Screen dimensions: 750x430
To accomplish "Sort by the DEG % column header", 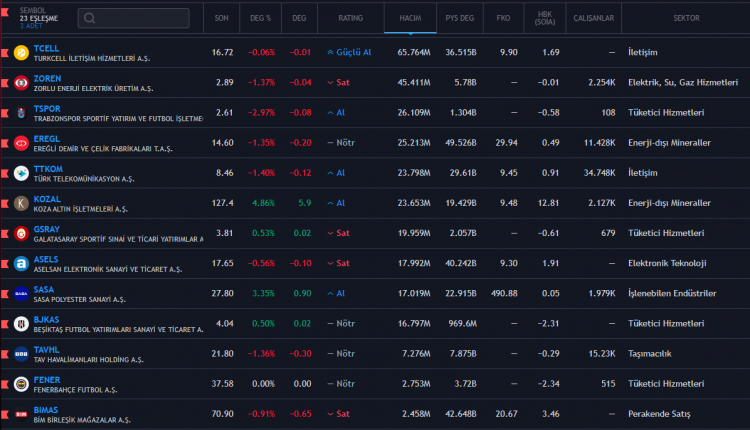I will (261, 18).
